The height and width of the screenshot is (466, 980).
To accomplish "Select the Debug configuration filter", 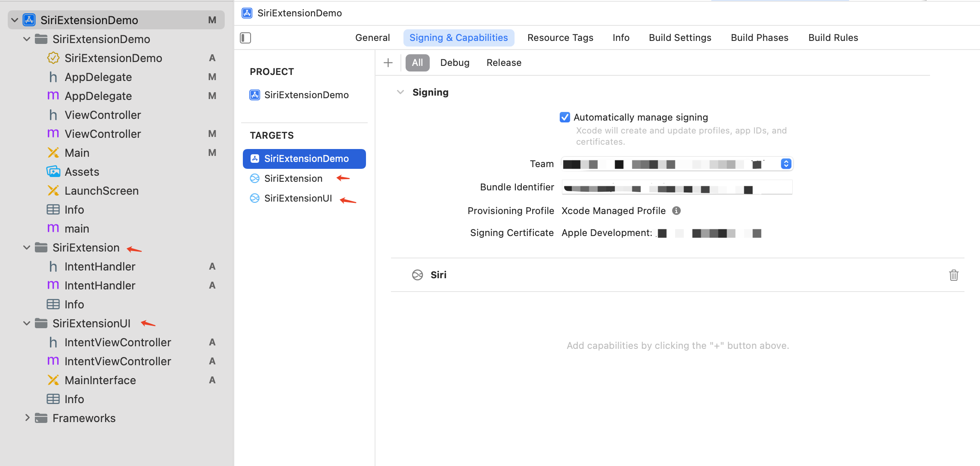I will (454, 63).
